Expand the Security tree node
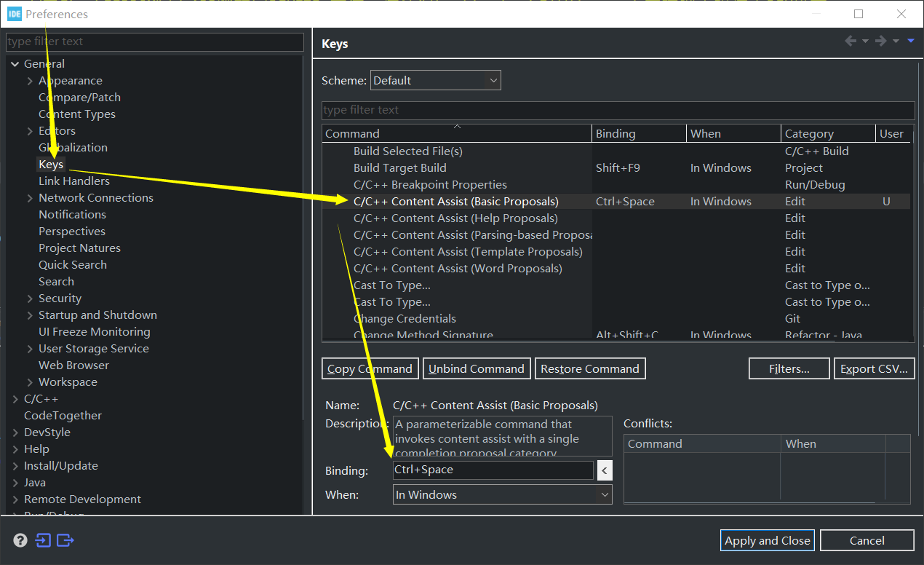Screen dimensions: 924x565 point(30,299)
